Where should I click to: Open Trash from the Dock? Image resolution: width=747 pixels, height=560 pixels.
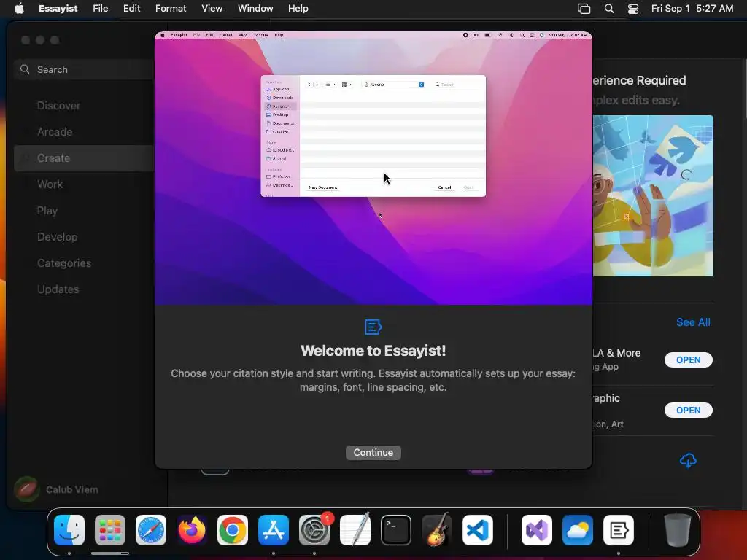(x=678, y=530)
